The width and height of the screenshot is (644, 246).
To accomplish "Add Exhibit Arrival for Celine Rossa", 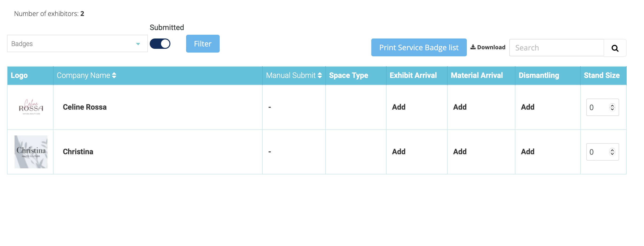I will point(399,107).
